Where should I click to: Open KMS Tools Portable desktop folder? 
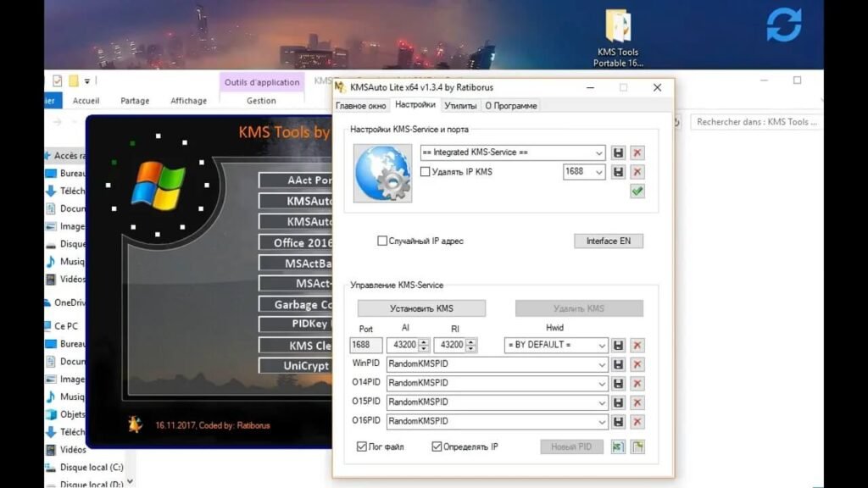[618, 37]
